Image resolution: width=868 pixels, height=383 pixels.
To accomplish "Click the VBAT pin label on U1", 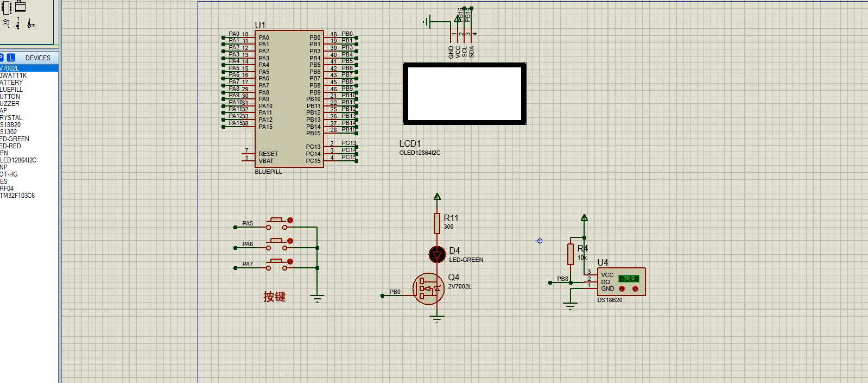I will (x=266, y=161).
